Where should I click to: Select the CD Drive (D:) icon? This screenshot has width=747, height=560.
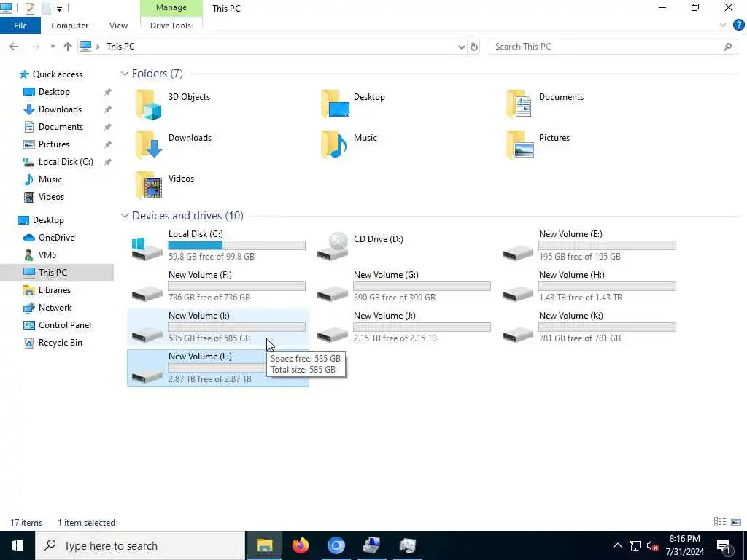pyautogui.click(x=333, y=246)
